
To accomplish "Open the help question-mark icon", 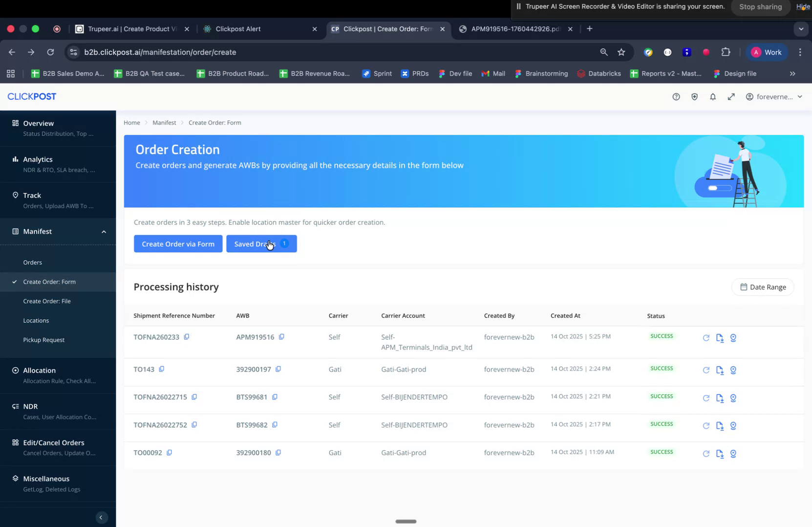I will coord(676,96).
